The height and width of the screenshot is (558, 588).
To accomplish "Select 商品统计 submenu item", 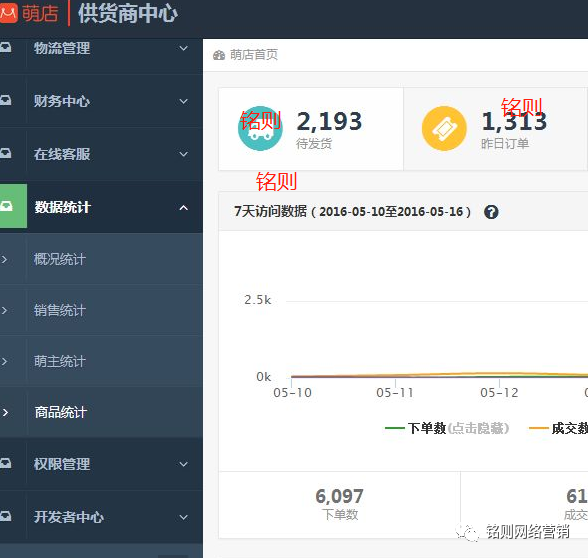I will (x=101, y=412).
